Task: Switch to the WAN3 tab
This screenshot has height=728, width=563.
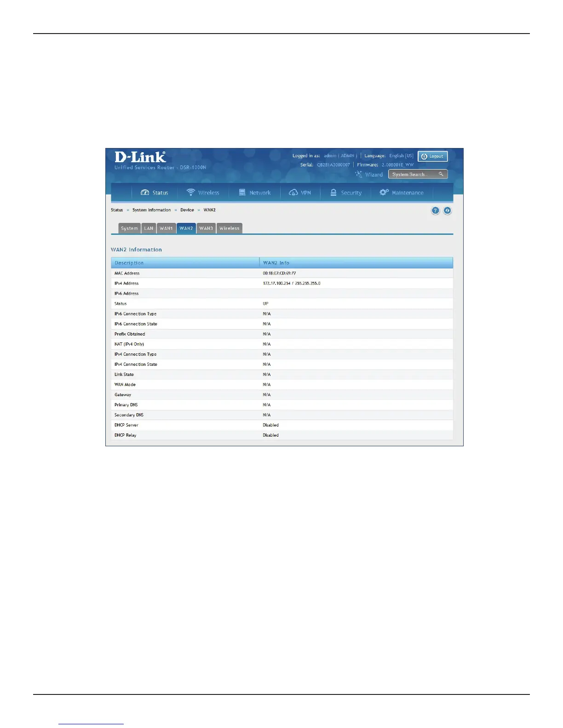Action: pos(206,228)
